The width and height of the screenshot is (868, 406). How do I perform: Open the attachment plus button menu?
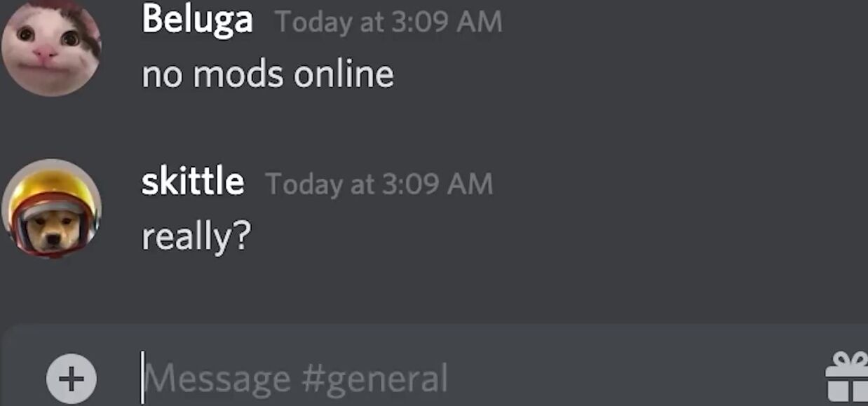click(x=71, y=379)
